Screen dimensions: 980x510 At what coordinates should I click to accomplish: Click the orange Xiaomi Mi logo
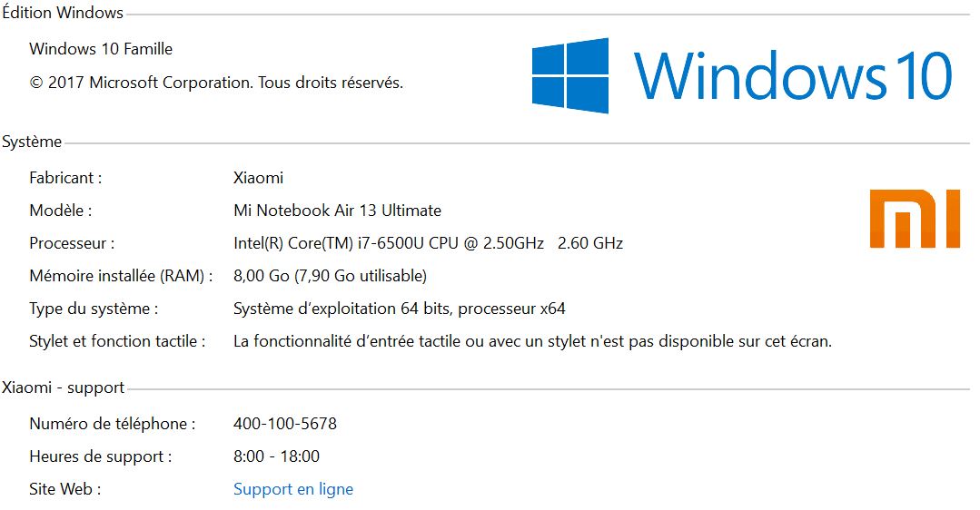tap(915, 219)
